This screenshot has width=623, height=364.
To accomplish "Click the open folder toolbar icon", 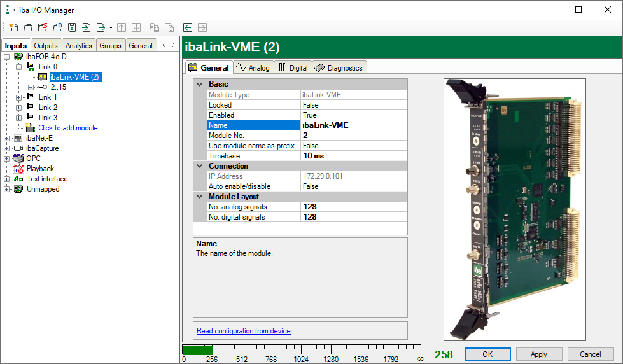I will pyautogui.click(x=27, y=27).
